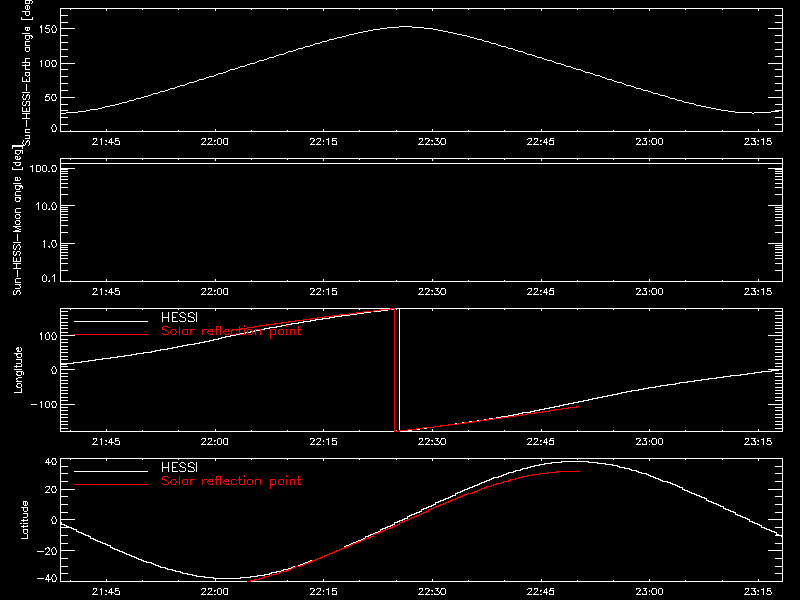Select the "HESSI" legend text in Latitude plot

[179, 467]
